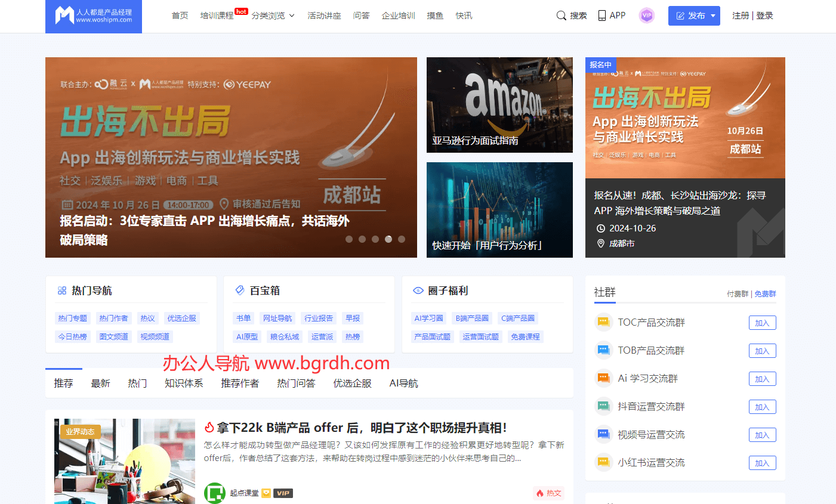
Task: Open the 摸鱼 menu item
Action: click(434, 16)
